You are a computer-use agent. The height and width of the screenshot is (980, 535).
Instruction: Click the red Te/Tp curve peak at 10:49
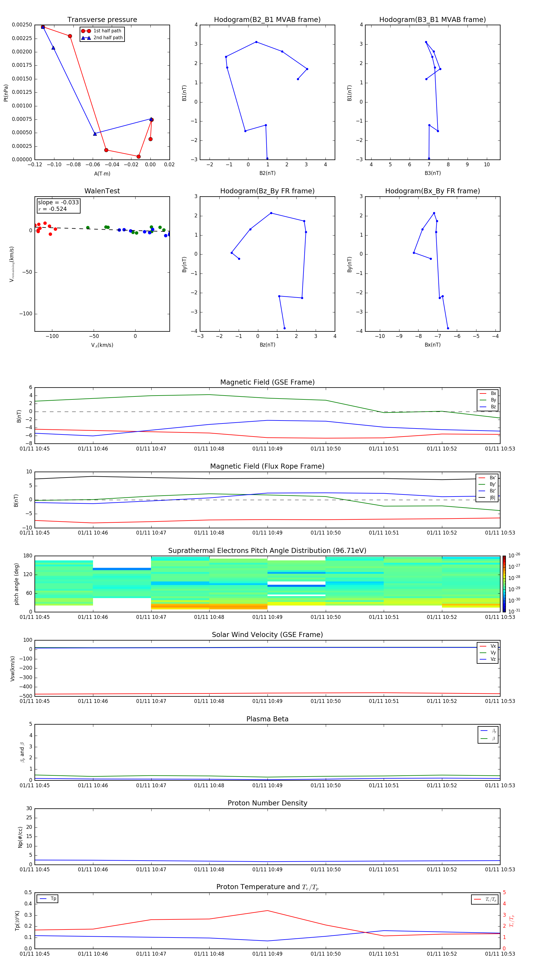[x=267, y=911]
